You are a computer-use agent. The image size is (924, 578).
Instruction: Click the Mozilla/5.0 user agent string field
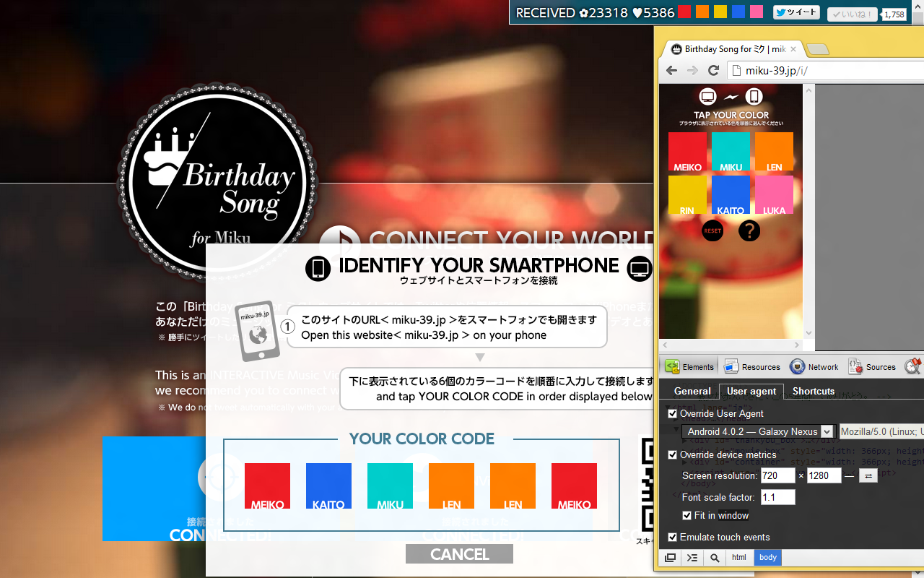(x=881, y=431)
